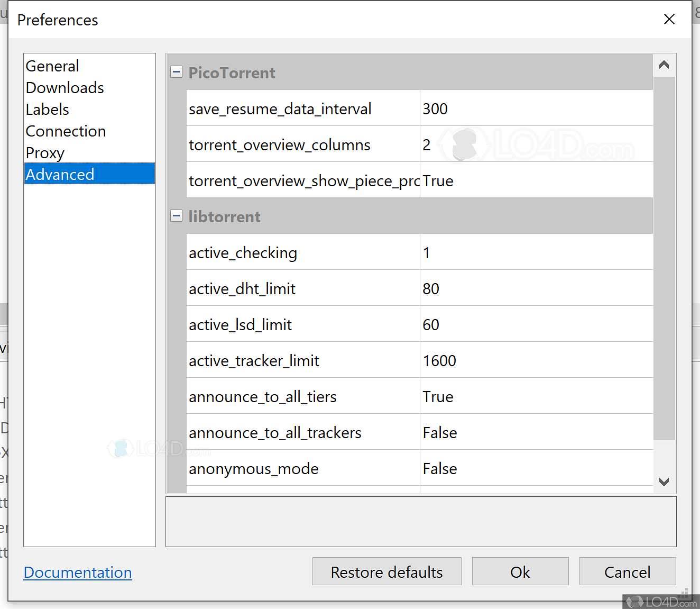Collapse the PicoTorrent settings section
Image resolution: width=700 pixels, height=609 pixels.
point(176,71)
